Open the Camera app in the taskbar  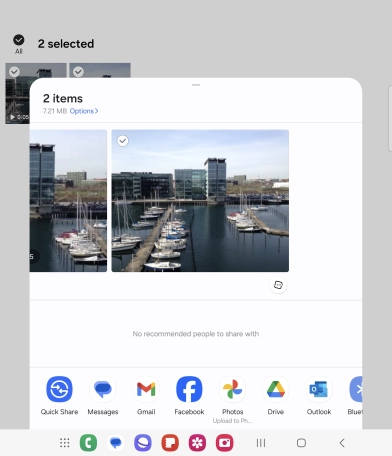225,443
